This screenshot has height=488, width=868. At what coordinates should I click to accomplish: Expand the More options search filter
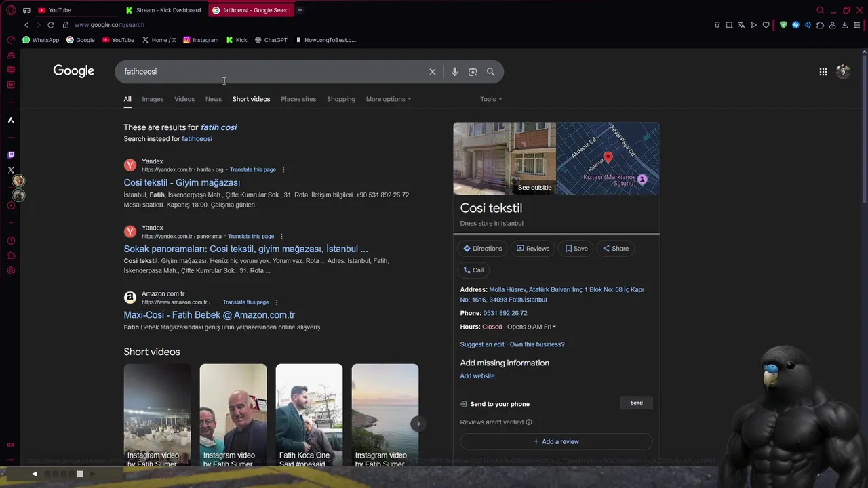(389, 99)
